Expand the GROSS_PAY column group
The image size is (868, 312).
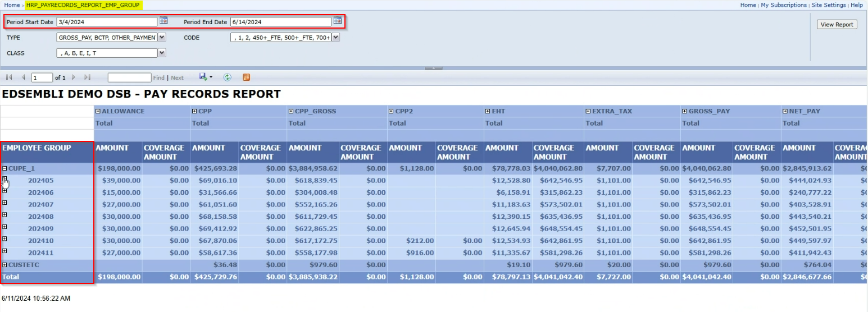tap(685, 111)
